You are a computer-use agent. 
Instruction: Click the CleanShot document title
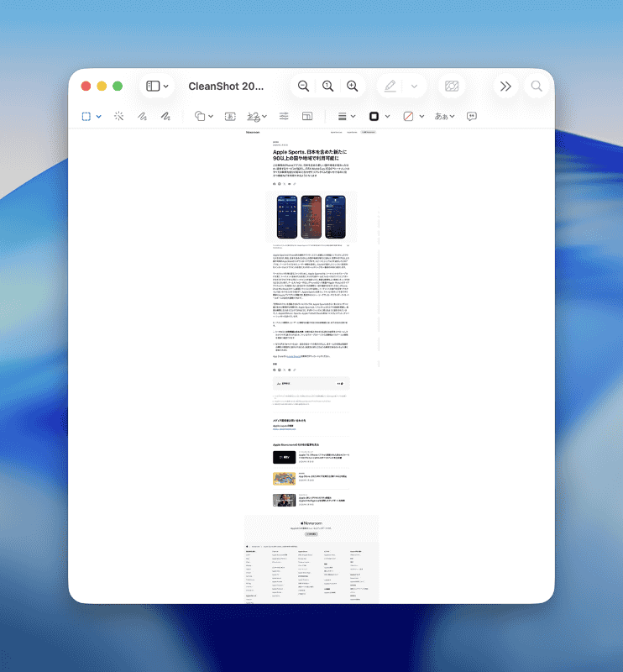226,87
